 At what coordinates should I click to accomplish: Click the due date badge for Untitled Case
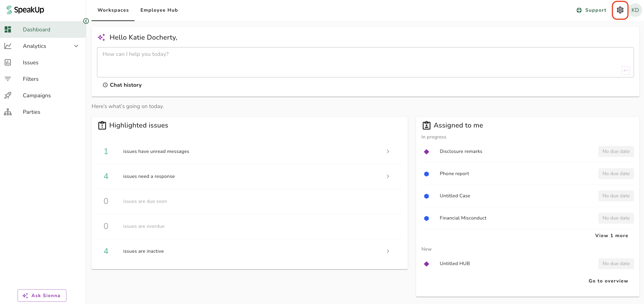[x=616, y=196]
